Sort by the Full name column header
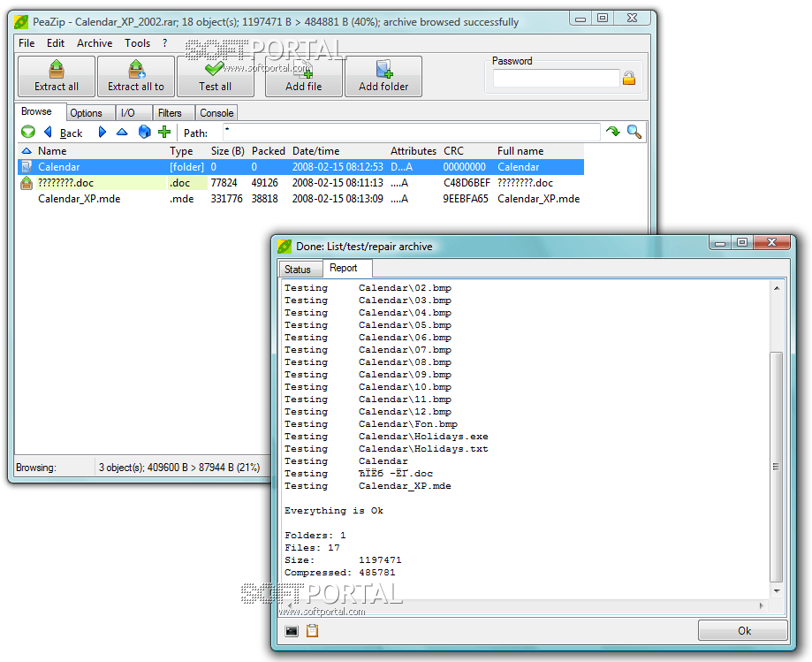Image resolution: width=812 pixels, height=662 pixels. point(520,151)
